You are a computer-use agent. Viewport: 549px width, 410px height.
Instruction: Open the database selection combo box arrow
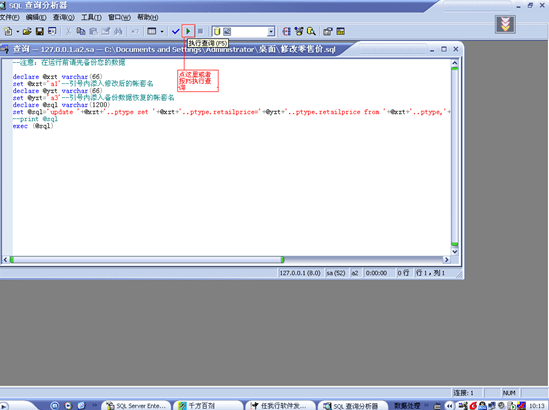click(x=271, y=32)
